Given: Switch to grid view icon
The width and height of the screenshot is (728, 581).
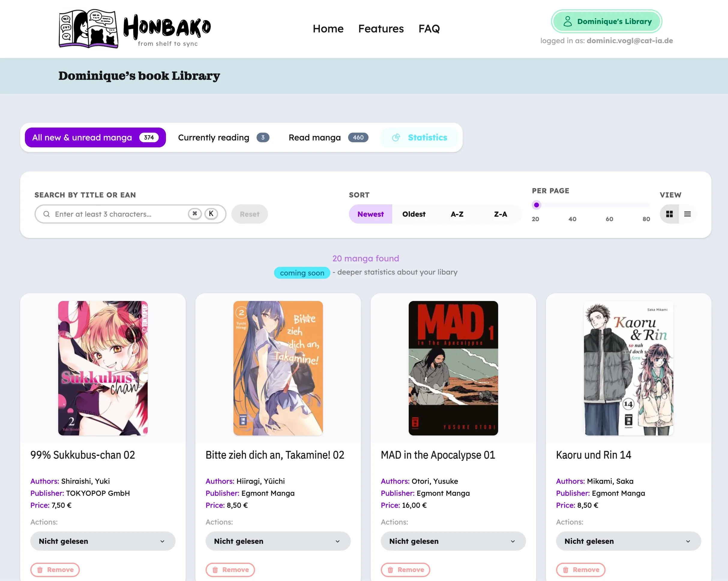Looking at the screenshot, I should click(x=669, y=214).
